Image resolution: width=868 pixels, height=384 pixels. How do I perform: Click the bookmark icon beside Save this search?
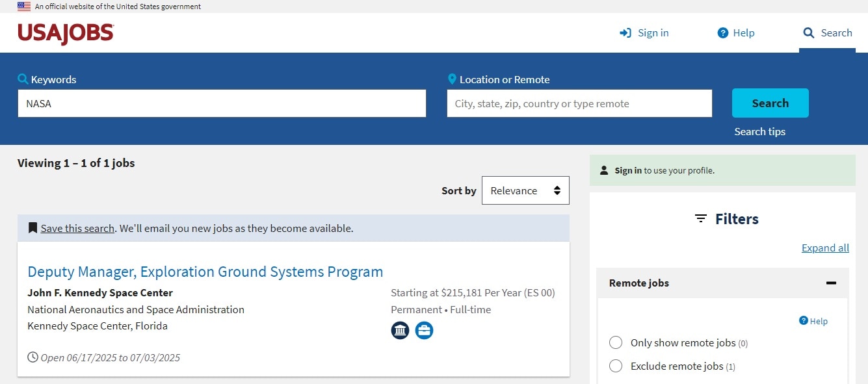click(x=33, y=228)
